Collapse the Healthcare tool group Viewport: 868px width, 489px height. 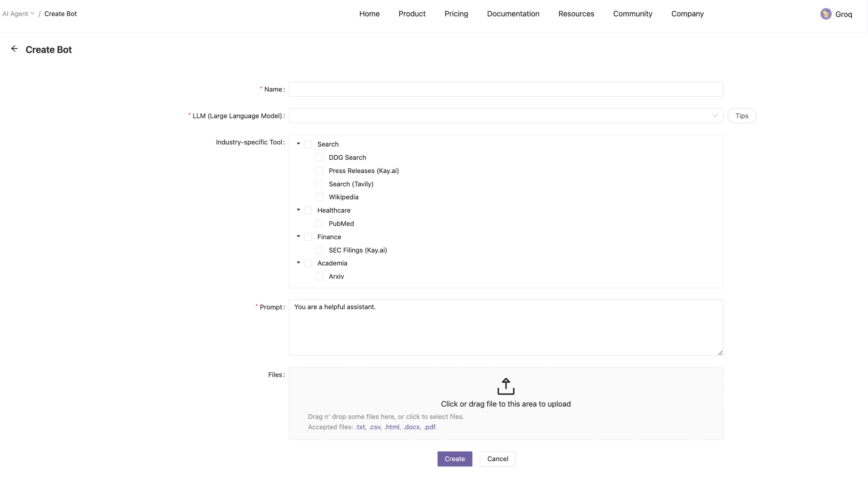click(x=299, y=210)
